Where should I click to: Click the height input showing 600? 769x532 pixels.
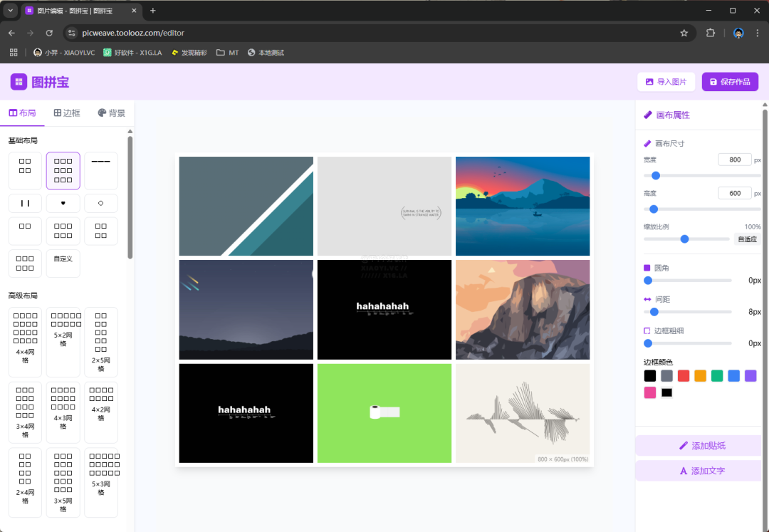(x=735, y=193)
